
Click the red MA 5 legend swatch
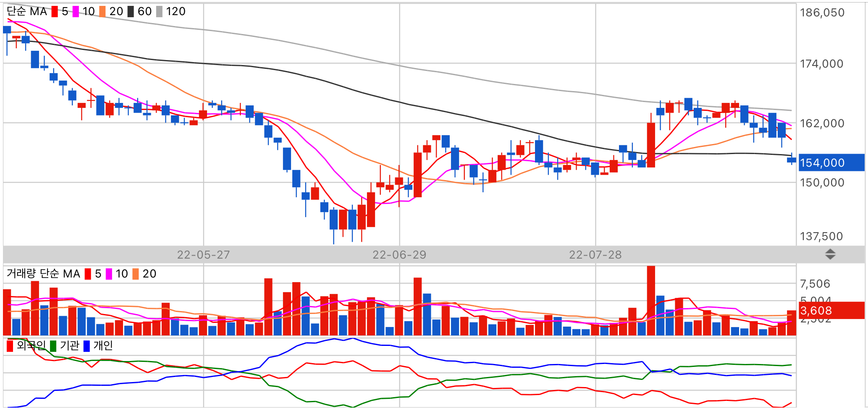pos(55,11)
